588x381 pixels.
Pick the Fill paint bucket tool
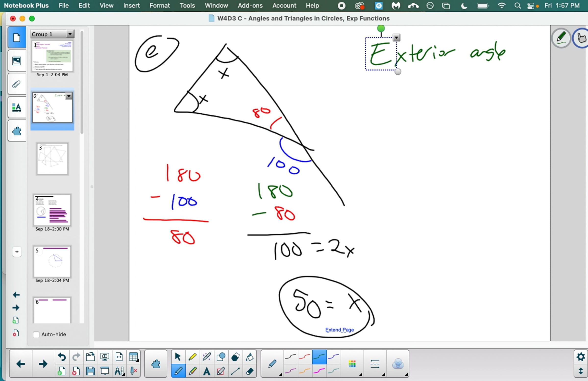(249, 357)
